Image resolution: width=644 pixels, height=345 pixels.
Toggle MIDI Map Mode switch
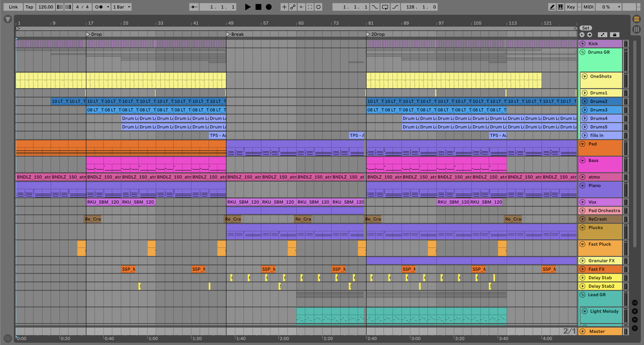click(588, 7)
